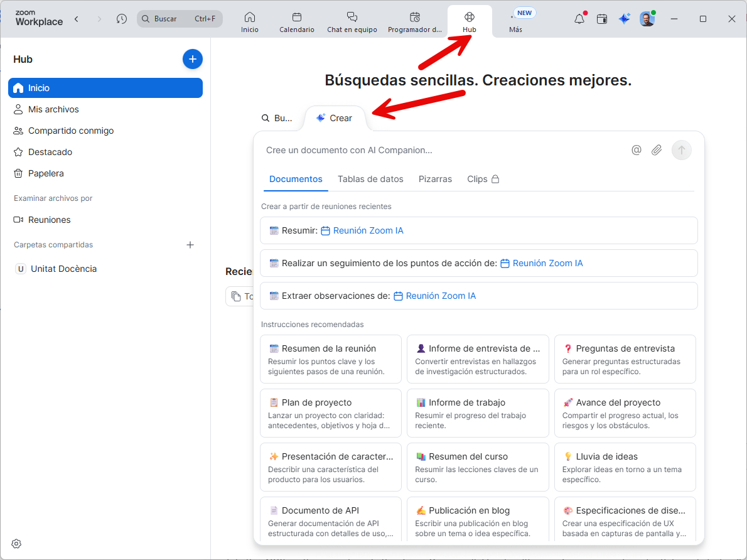This screenshot has width=747, height=560.
Task: Click the blue plus button in Hub
Action: tap(193, 59)
